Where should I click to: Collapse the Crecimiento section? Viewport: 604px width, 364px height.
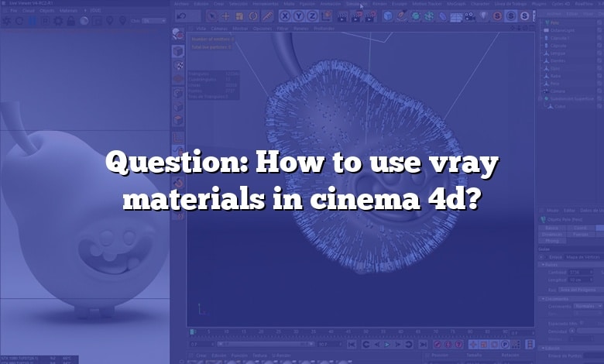point(542,298)
